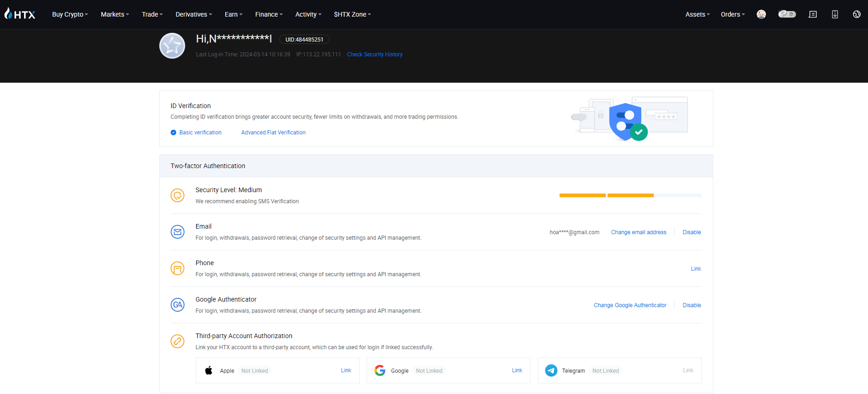This screenshot has height=394, width=868.
Task: Click Change Google Authenticator
Action: [x=630, y=305]
